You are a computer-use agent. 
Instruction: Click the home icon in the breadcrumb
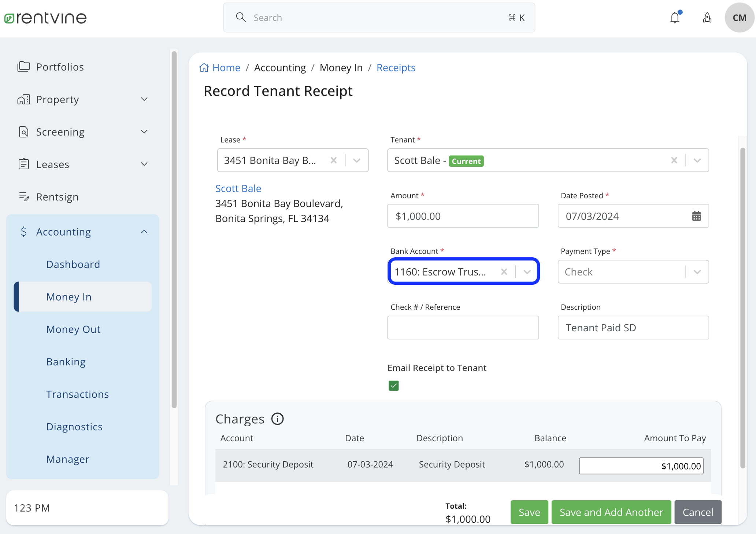(x=204, y=67)
